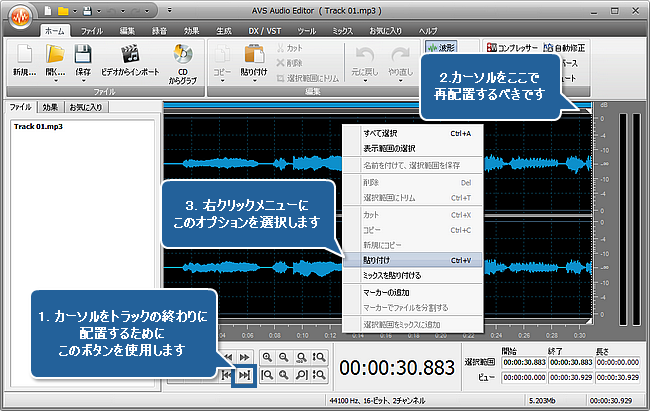Viewport: 650px width, 411px height.
Task: Open the お気に入り tab in the left panel
Action: point(87,106)
